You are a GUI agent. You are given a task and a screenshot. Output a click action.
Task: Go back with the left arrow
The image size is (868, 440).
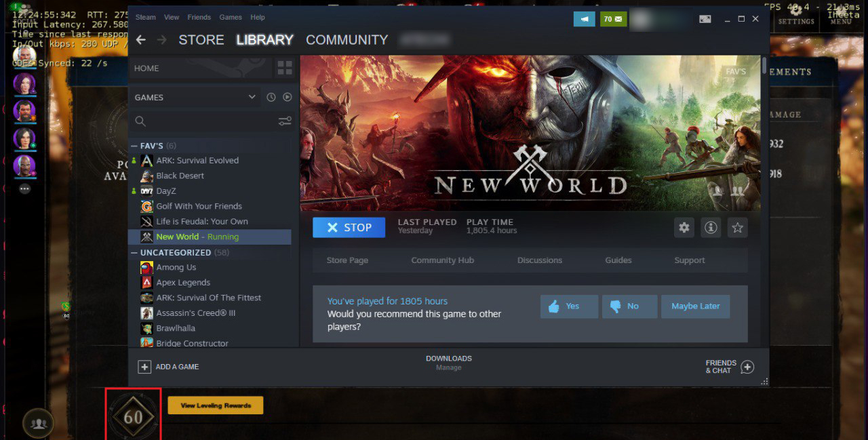coord(140,40)
